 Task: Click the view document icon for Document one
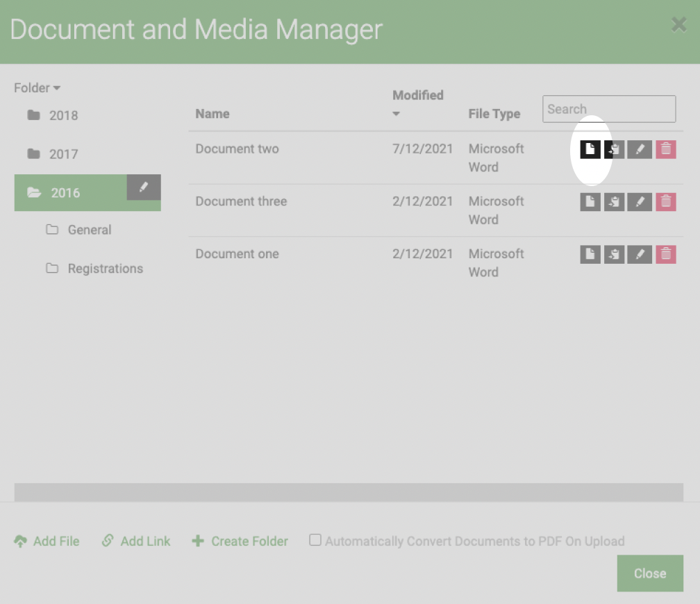pyautogui.click(x=590, y=255)
